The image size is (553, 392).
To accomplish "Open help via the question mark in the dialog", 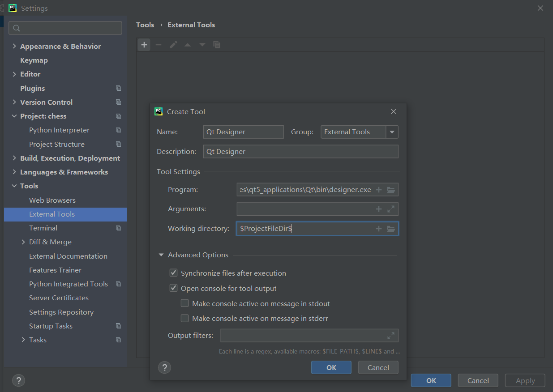I will click(x=164, y=367).
